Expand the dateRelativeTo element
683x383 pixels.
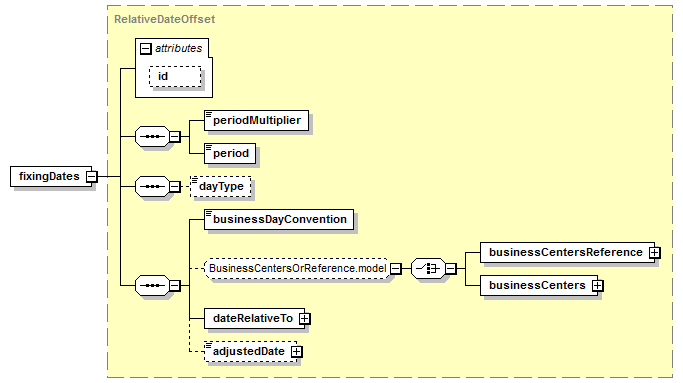coord(304,319)
